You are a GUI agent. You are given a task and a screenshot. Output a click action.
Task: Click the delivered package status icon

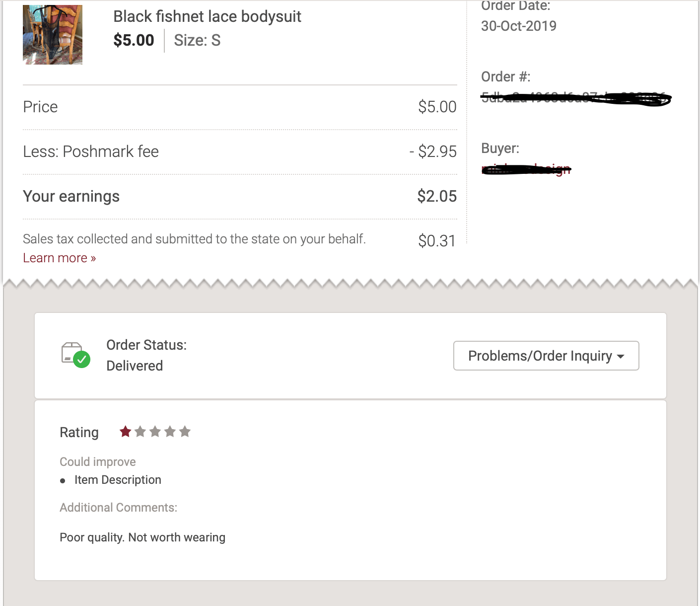pyautogui.click(x=73, y=354)
